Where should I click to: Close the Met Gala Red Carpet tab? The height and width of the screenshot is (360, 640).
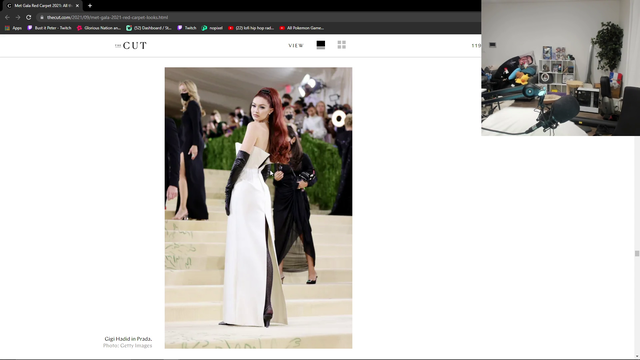77,6
